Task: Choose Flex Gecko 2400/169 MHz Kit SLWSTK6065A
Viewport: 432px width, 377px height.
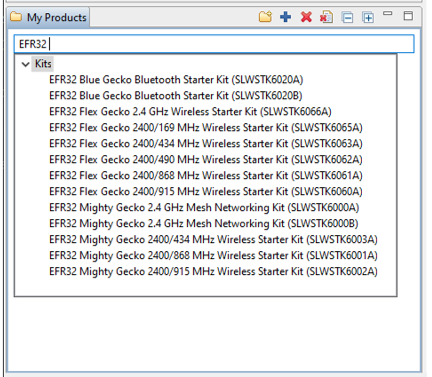Action: tap(206, 128)
